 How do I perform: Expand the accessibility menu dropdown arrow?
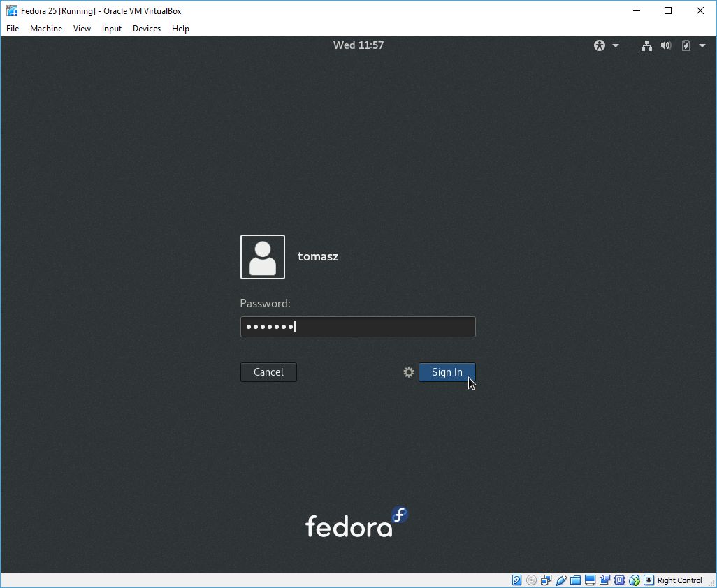pos(616,45)
